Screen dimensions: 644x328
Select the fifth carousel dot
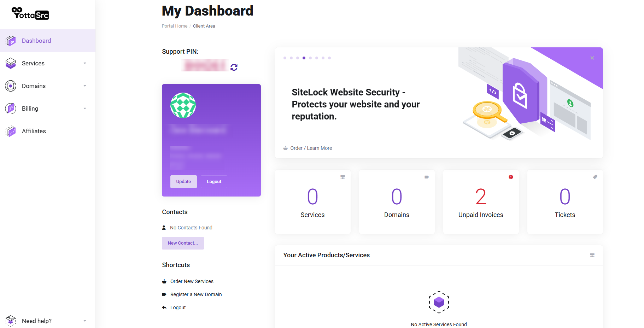click(x=310, y=58)
